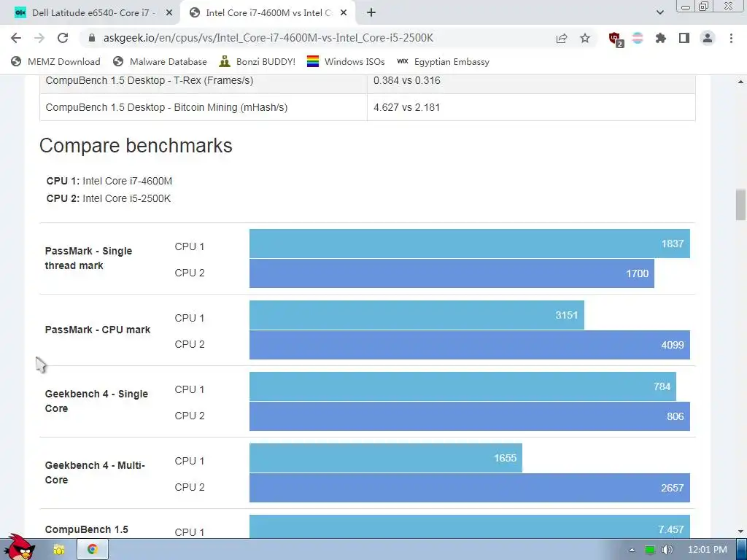The image size is (747, 560).
Task: Open the striped flag extension icon
Action: point(638,38)
